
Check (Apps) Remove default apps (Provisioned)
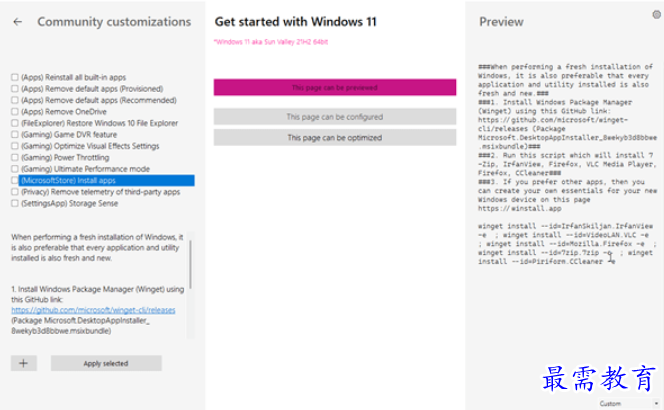15,89
